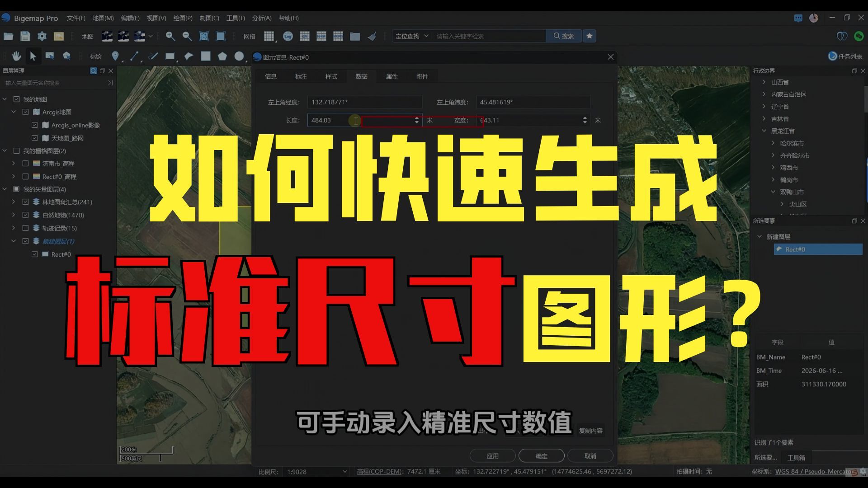Select the line drawing tool
This screenshot has width=868, height=488.
tap(134, 56)
